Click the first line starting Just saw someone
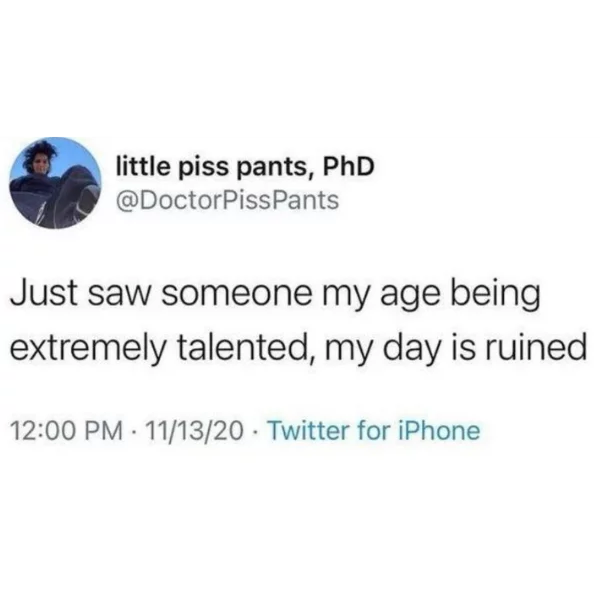Screen dimensions: 600x600 point(276,297)
